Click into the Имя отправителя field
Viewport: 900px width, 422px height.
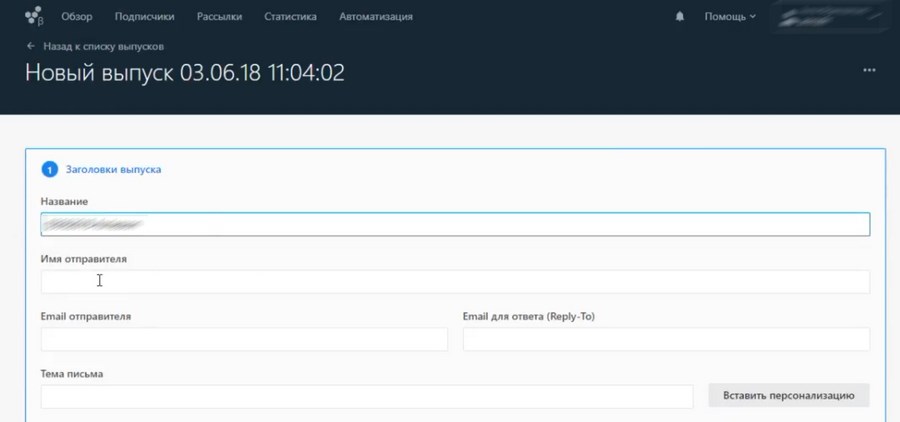pyautogui.click(x=455, y=282)
